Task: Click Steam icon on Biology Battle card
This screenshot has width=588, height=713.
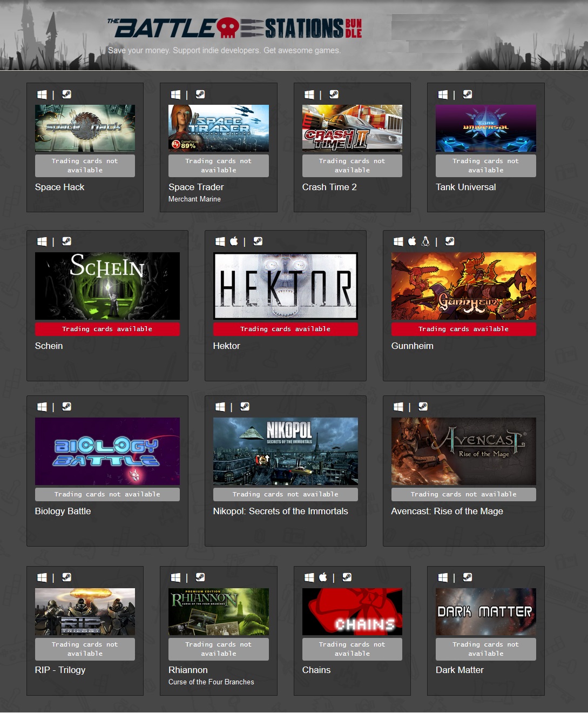Action: [x=66, y=406]
